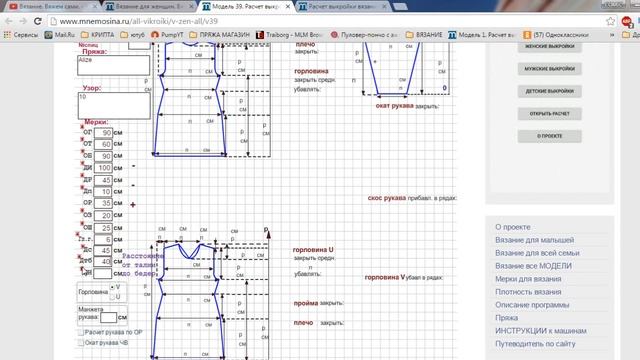Open the (57) Одноклассники bookmark

pyautogui.click(x=556, y=35)
